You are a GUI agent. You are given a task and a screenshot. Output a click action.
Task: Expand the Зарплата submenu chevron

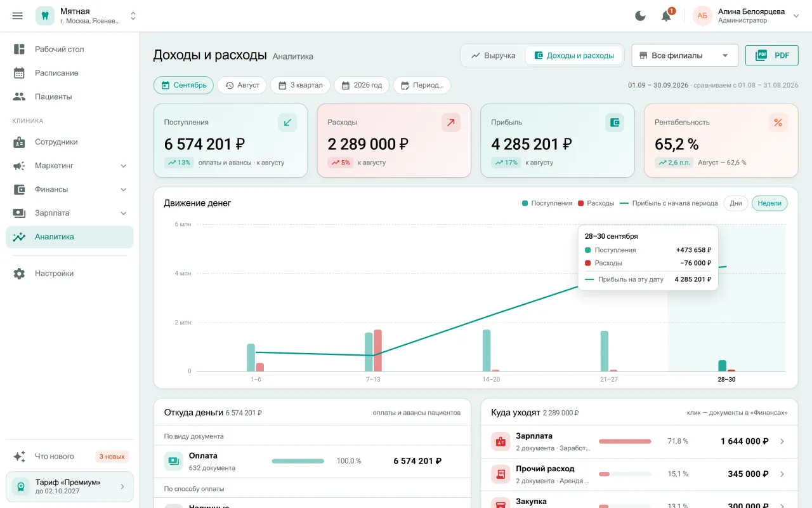(x=124, y=213)
